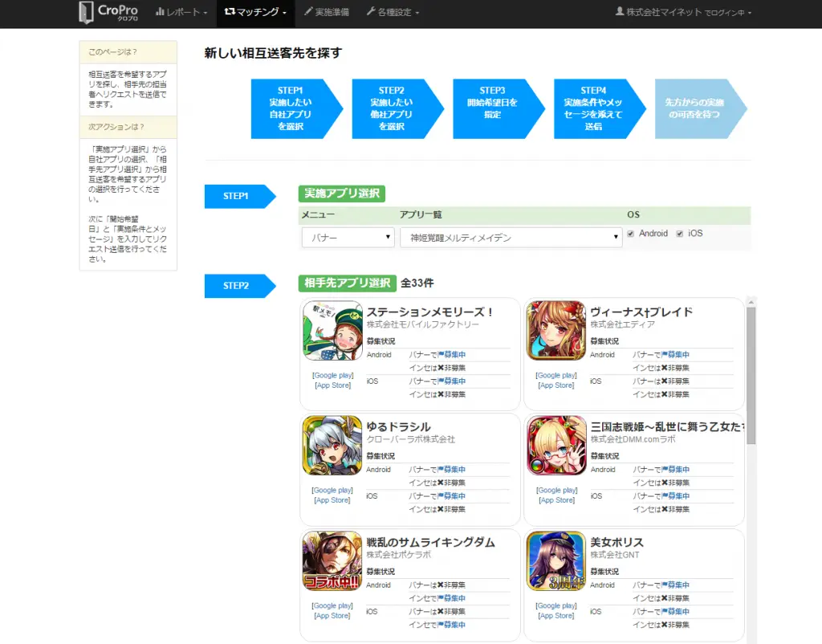
Task: Click クローバーラボ株式会社 company name
Action: click(410, 439)
